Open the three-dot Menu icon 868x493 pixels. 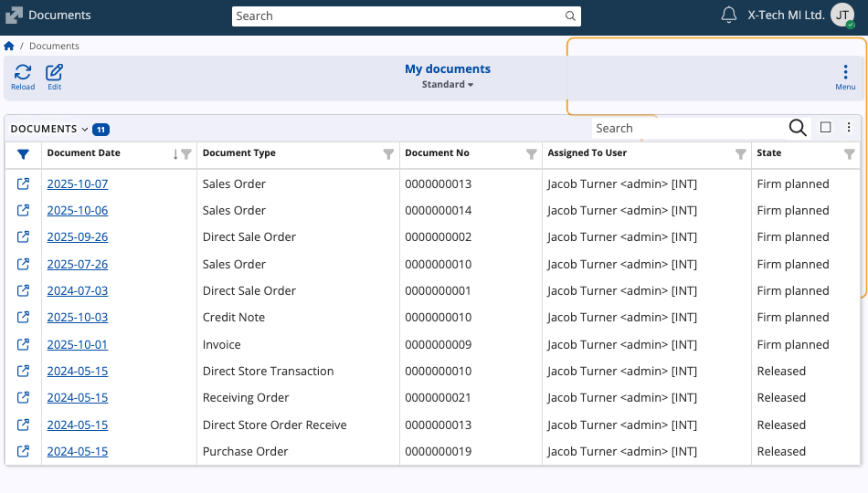845,73
